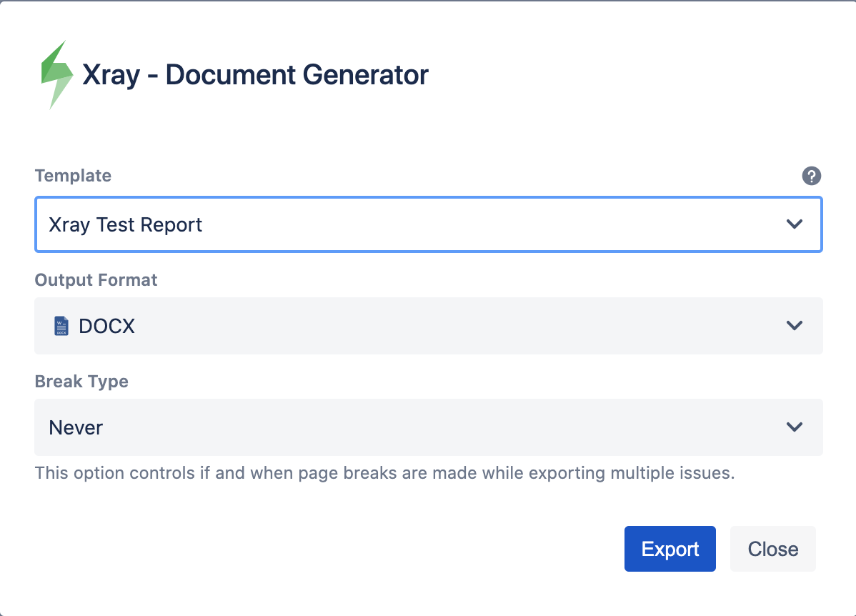Viewport: 856px width, 616px height.
Task: Click the Template field label
Action: point(73,176)
